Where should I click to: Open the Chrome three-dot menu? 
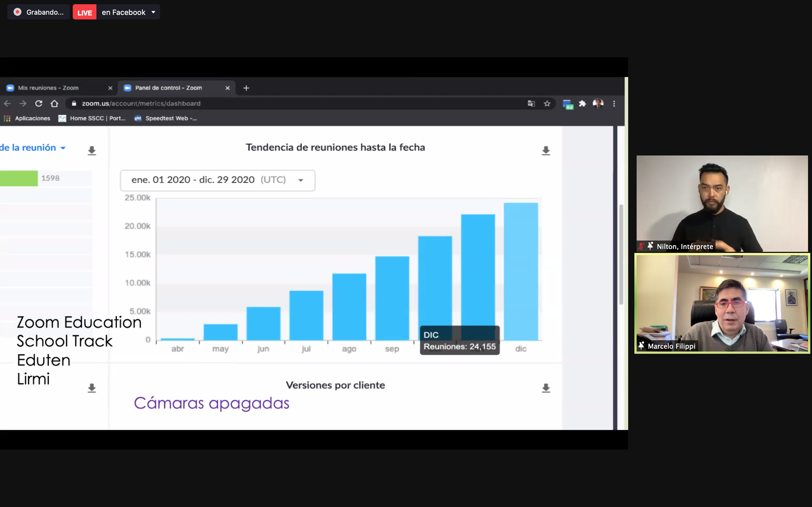614,104
